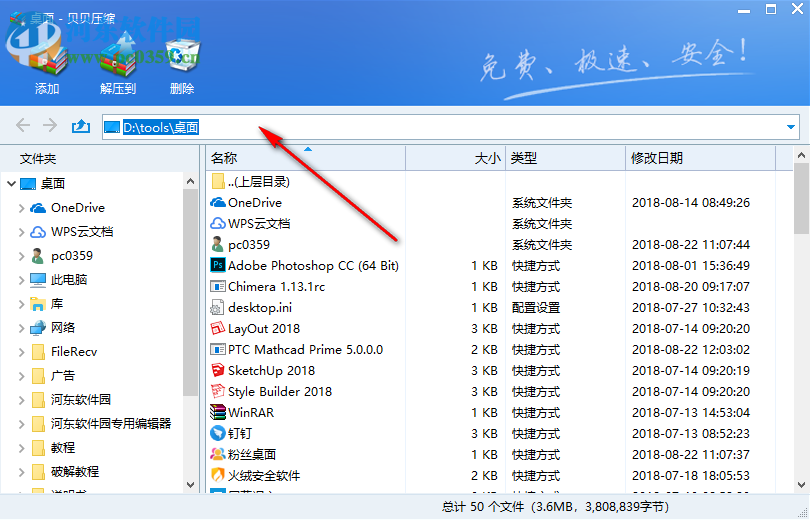Select 此电脑 computer icon in tree
The width and height of the screenshot is (810, 520).
pyautogui.click(x=38, y=280)
